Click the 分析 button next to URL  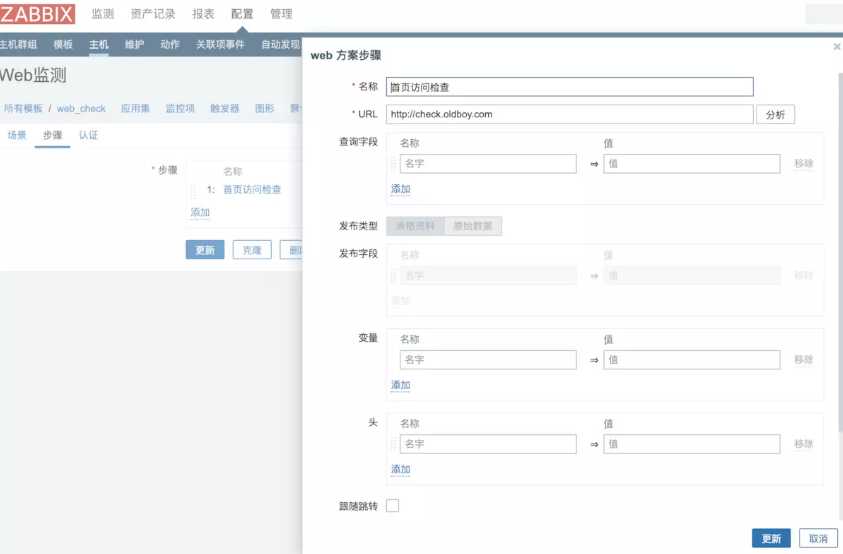(x=775, y=114)
